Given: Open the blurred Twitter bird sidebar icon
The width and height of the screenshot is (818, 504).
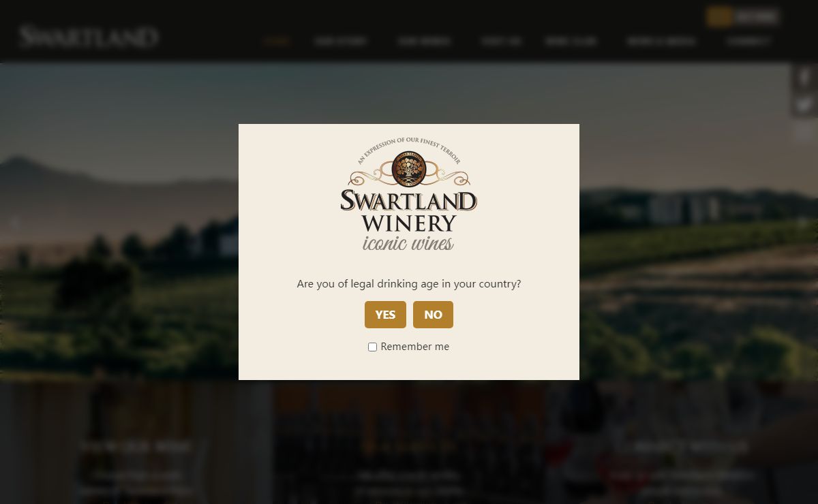Looking at the screenshot, I should tap(804, 105).
